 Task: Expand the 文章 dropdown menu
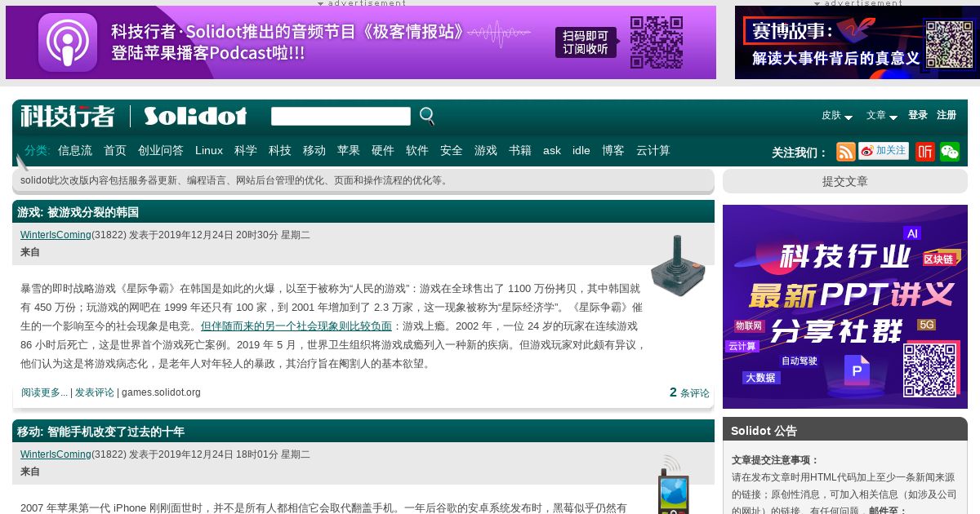(882, 116)
